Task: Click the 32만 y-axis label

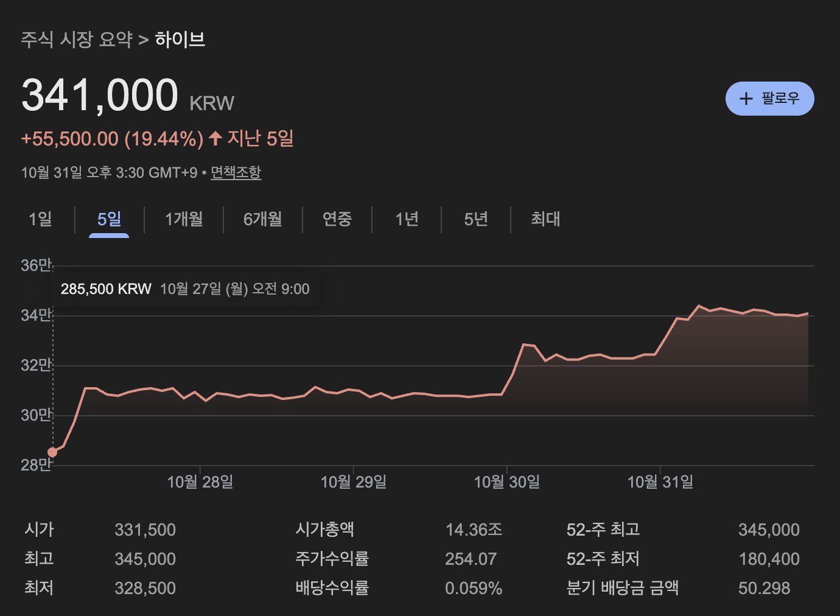Action: 37,366
